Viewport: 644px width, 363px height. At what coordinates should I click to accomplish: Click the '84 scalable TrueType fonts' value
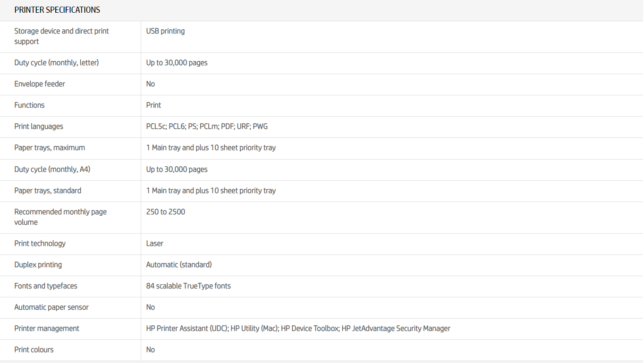(x=188, y=286)
